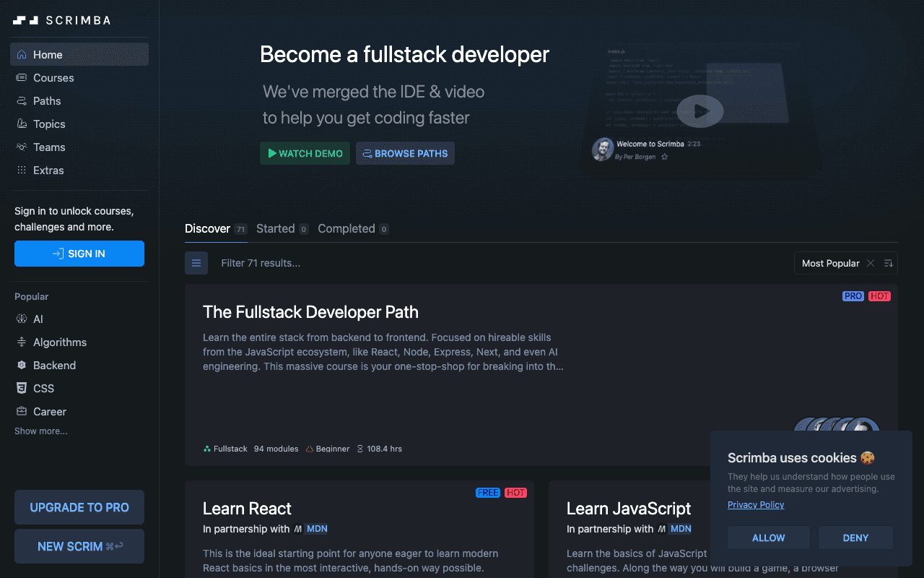
Task: Click MDN partner badge under Learn React
Action: [x=311, y=529]
